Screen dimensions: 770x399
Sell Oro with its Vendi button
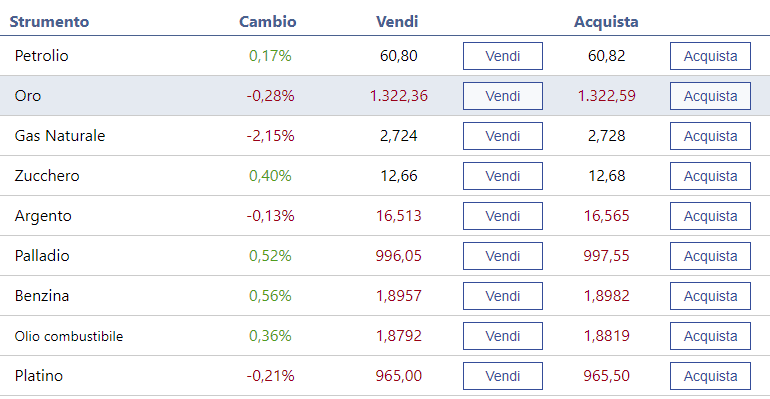pyautogui.click(x=503, y=96)
